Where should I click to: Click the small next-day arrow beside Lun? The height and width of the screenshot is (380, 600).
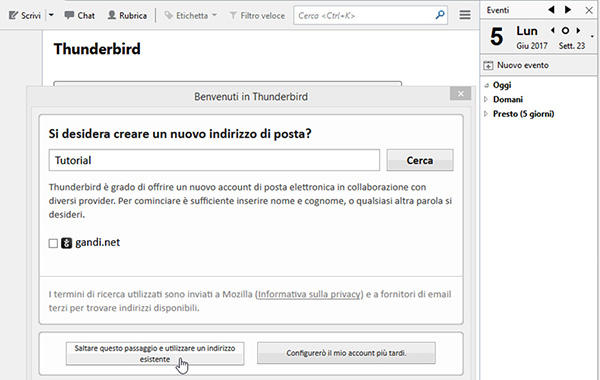point(578,30)
